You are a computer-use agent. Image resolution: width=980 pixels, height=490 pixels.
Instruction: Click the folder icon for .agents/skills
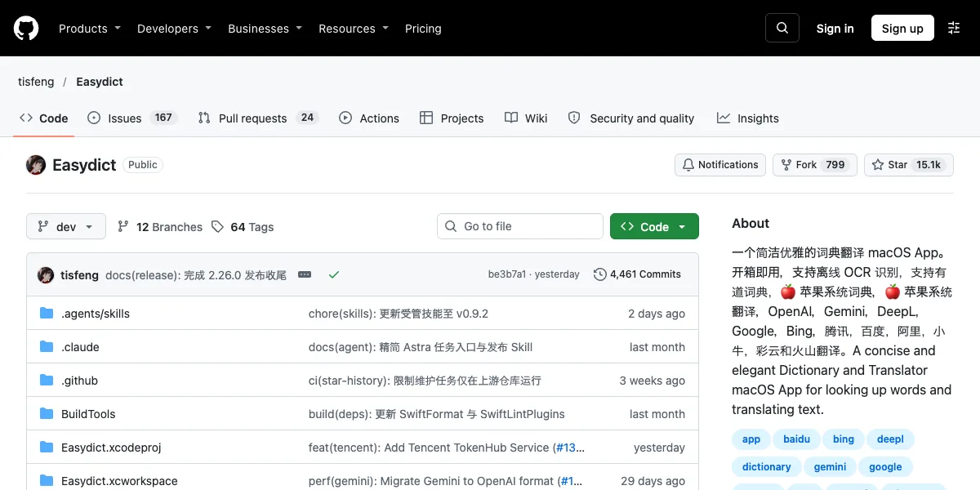point(47,314)
